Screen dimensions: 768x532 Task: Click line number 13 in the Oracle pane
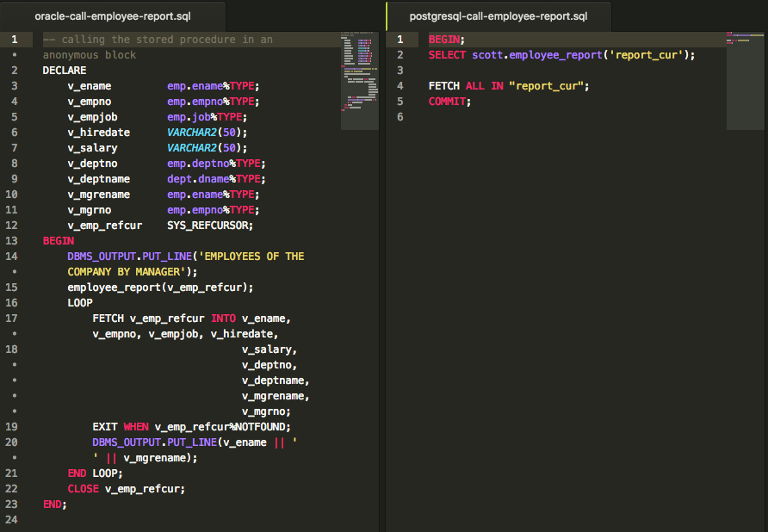[11, 240]
